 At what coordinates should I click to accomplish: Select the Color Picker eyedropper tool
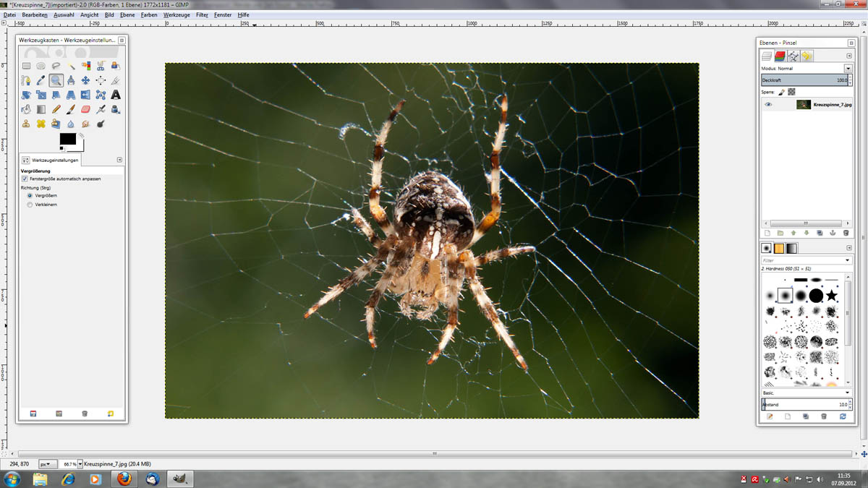point(41,80)
